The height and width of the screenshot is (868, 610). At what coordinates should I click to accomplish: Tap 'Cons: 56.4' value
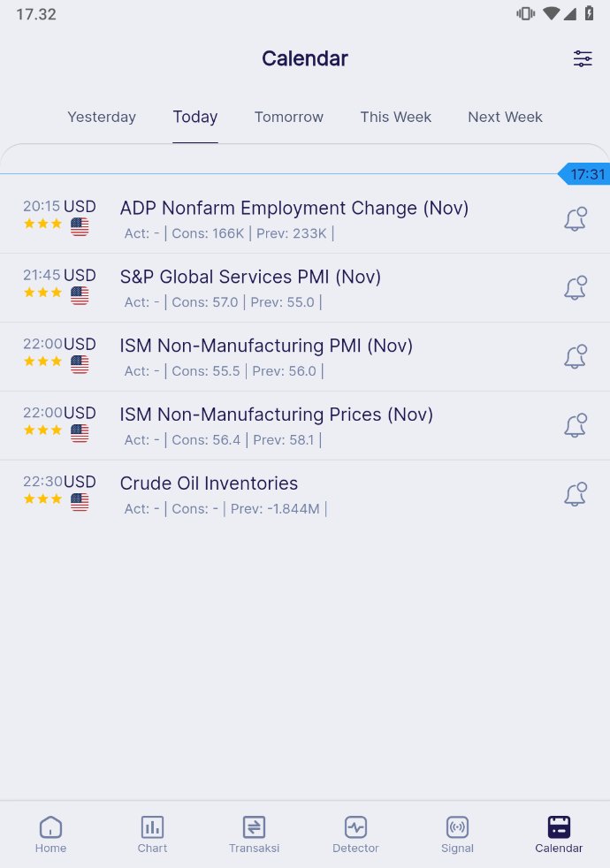[206, 440]
